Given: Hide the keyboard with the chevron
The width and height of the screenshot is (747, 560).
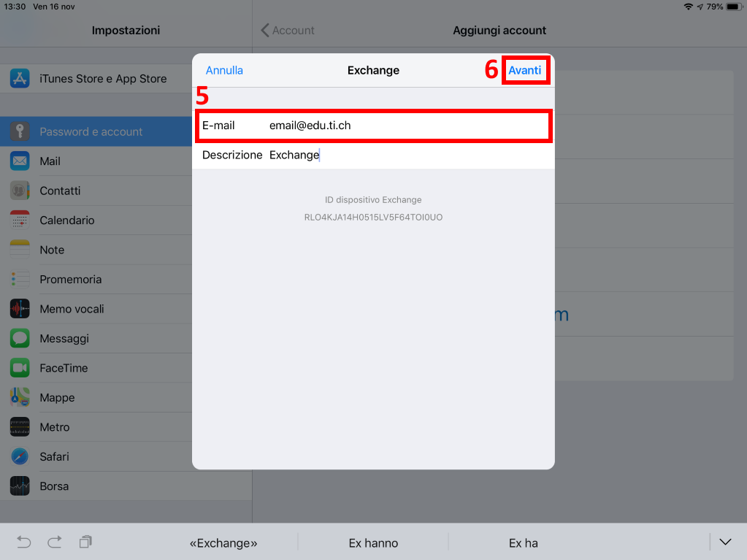Looking at the screenshot, I should point(725,542).
